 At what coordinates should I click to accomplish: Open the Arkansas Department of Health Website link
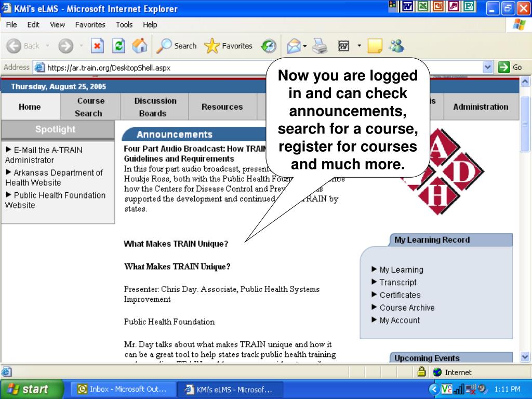54,178
